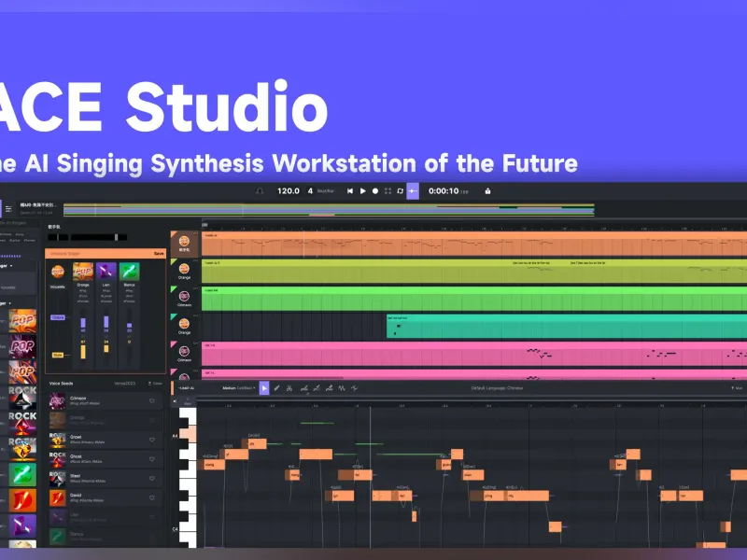
Task: Select the teal track's Orange avatar
Action: [184, 325]
